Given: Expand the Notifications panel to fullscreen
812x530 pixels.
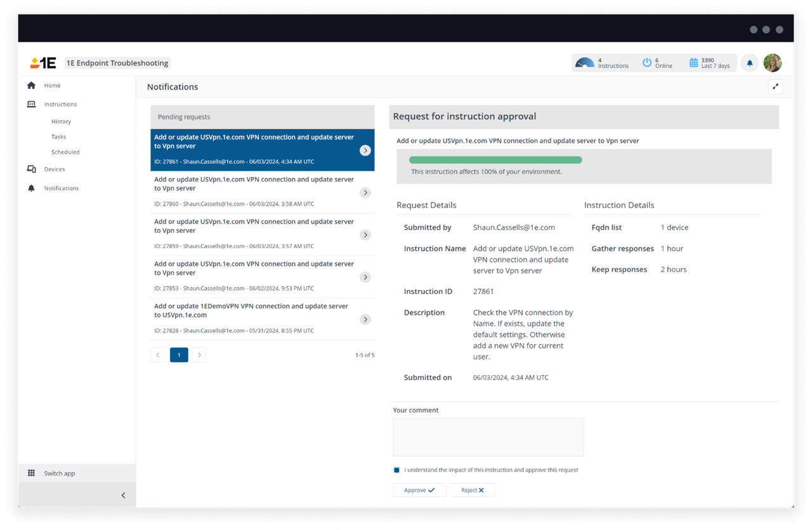Looking at the screenshot, I should point(775,87).
